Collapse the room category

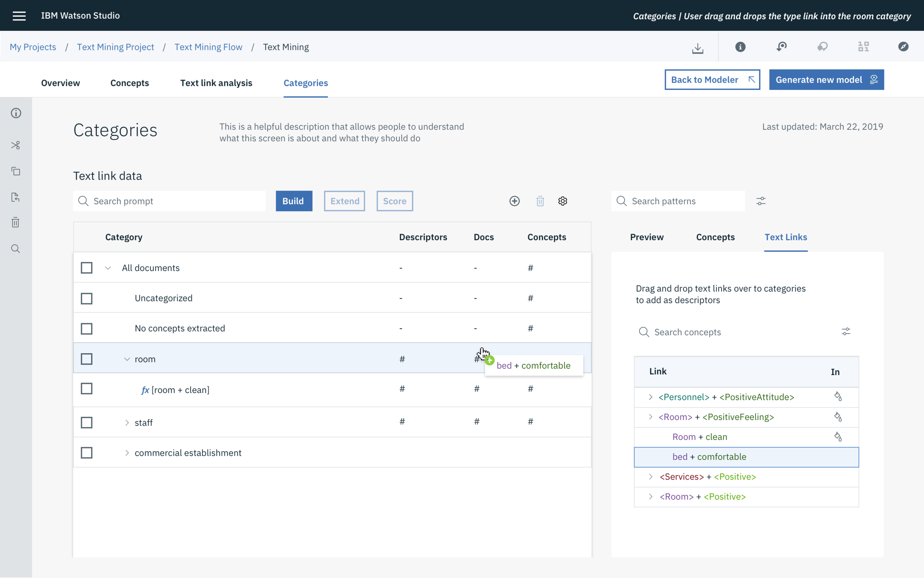(127, 359)
